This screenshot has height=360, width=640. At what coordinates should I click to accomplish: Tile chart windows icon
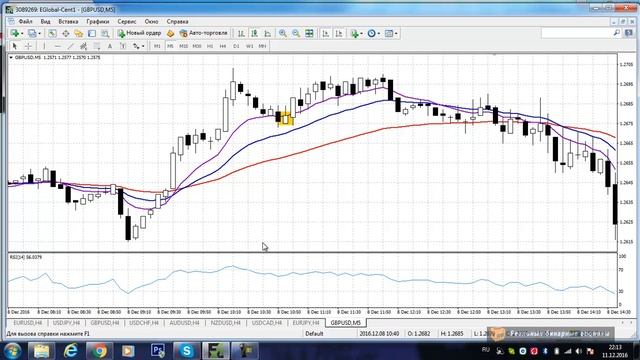[309, 33]
